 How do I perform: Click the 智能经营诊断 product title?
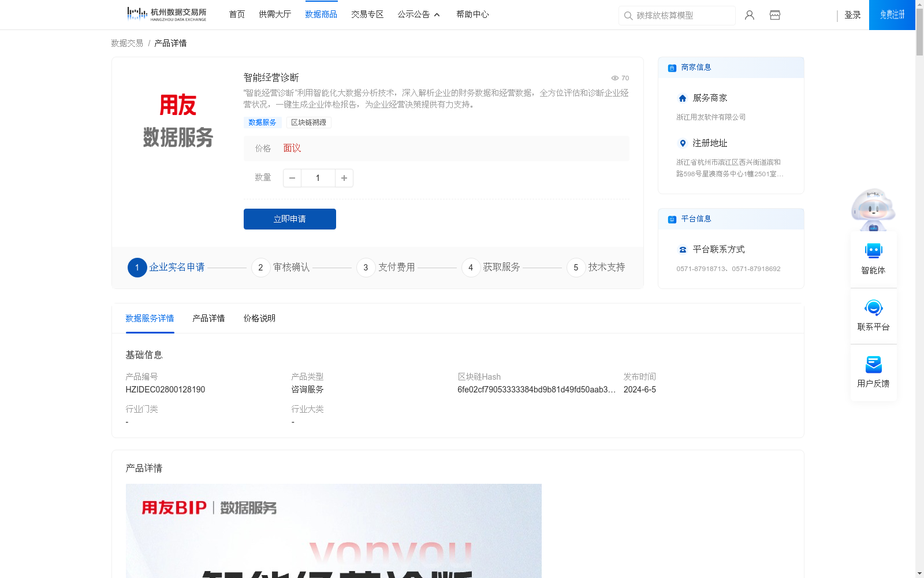[x=271, y=77]
